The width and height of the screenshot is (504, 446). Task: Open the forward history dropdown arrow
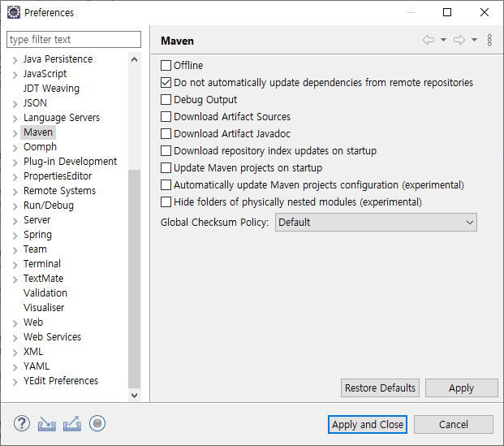click(475, 40)
